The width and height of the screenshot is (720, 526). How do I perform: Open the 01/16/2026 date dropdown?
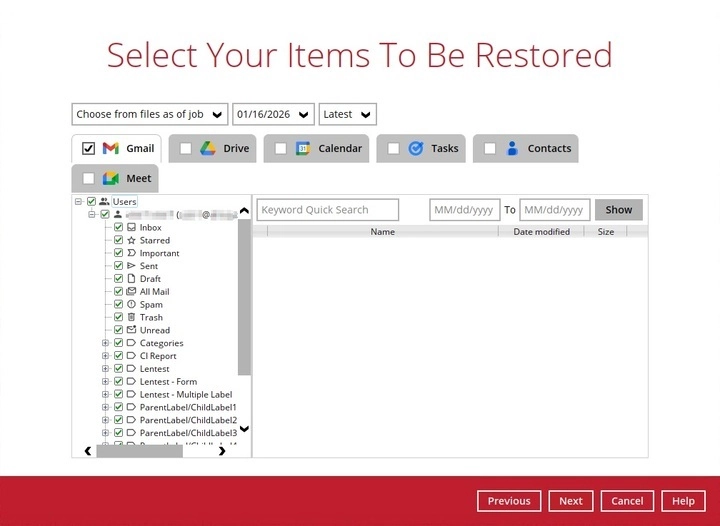pos(273,114)
